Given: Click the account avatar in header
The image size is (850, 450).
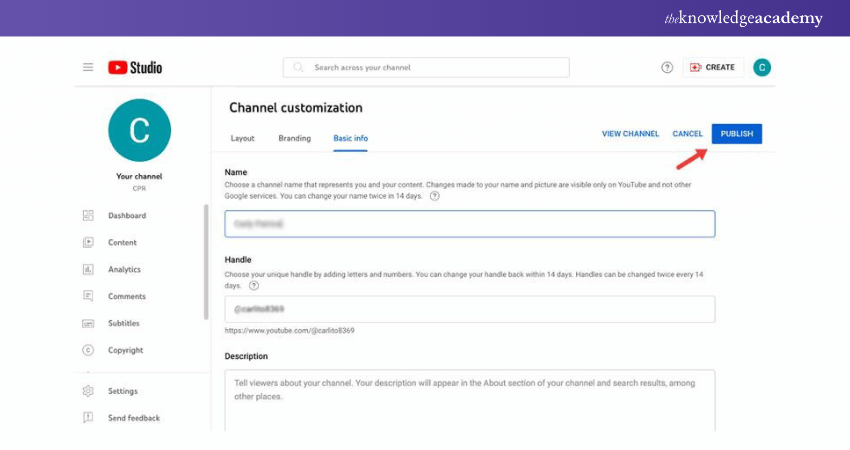Looking at the screenshot, I should coord(762,67).
